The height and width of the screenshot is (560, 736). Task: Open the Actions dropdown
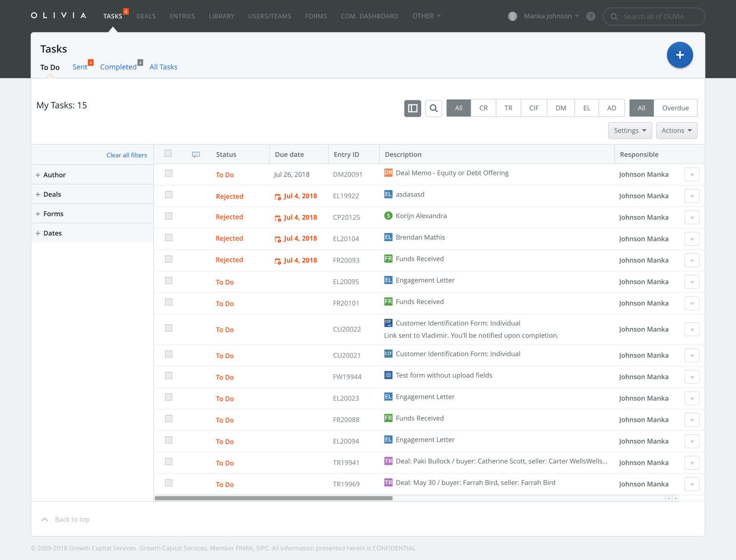coord(677,131)
